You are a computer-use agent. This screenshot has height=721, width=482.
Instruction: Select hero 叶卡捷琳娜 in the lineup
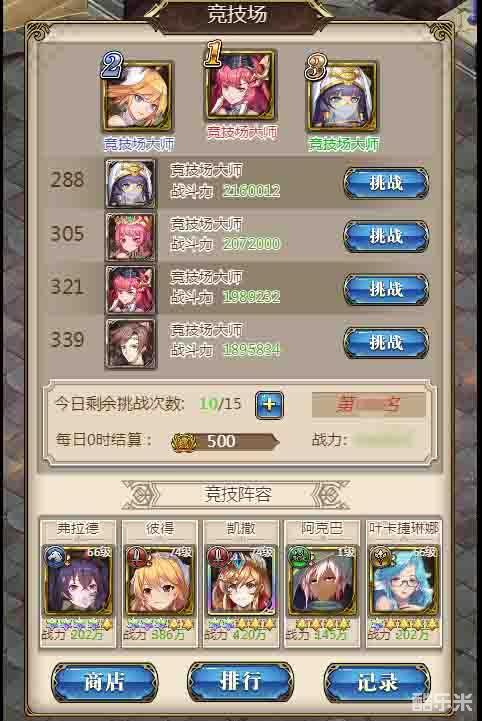pos(403,583)
